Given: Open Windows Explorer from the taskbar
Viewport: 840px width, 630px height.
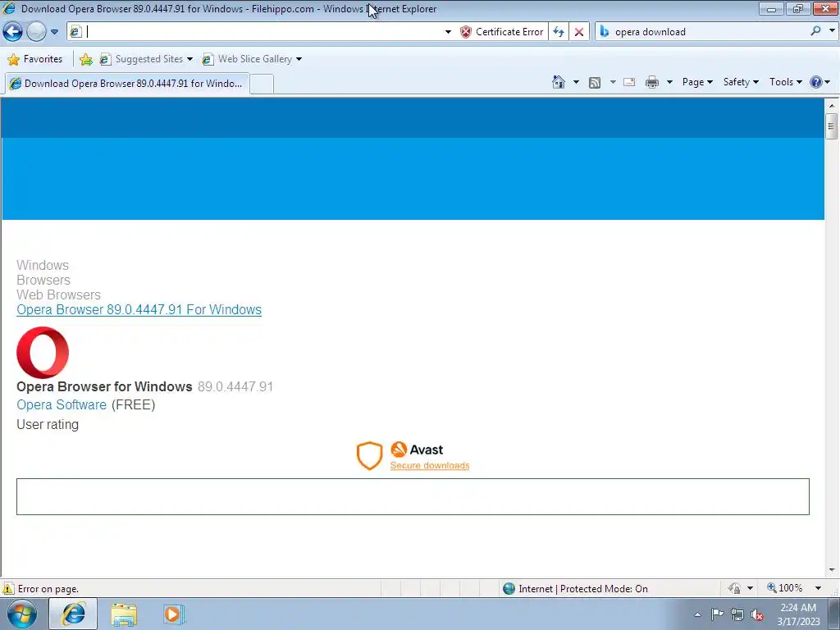Looking at the screenshot, I should click(x=124, y=614).
